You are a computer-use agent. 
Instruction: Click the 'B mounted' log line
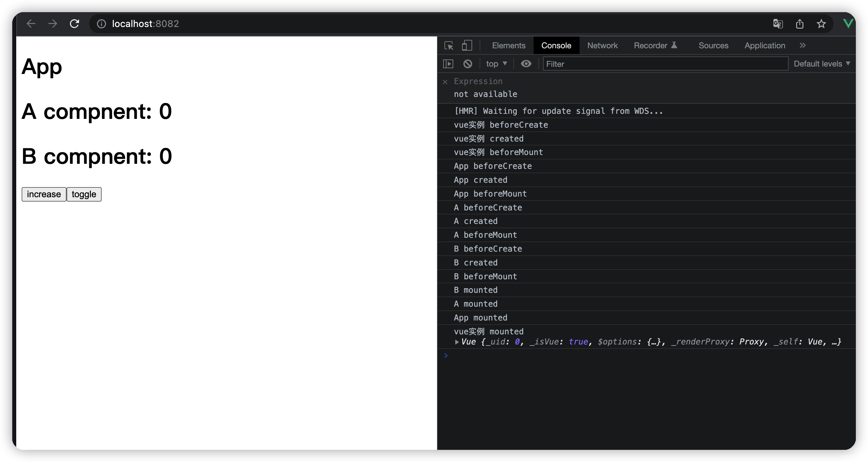click(x=646, y=290)
